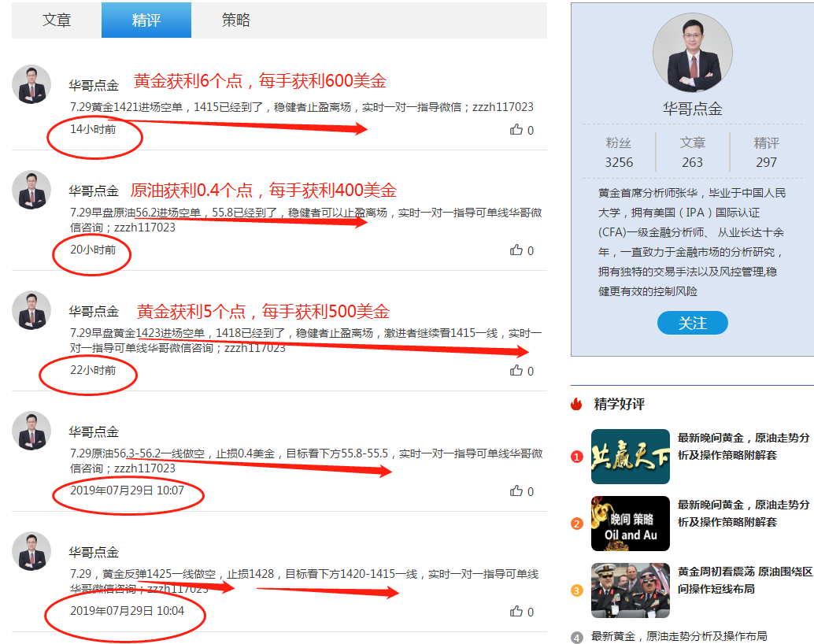The height and width of the screenshot is (644, 814).
Task: Open first-ranked 最新晚间黄金 article title
Action: coord(743,446)
